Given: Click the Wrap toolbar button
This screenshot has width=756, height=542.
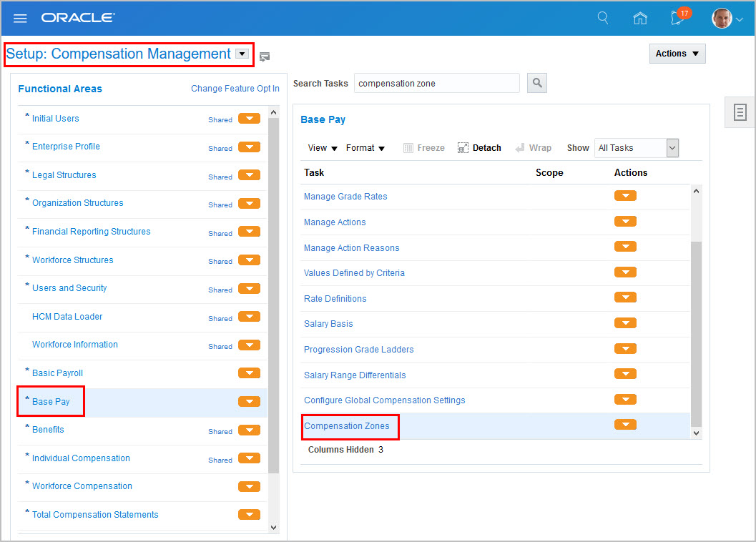Looking at the screenshot, I should (x=534, y=148).
